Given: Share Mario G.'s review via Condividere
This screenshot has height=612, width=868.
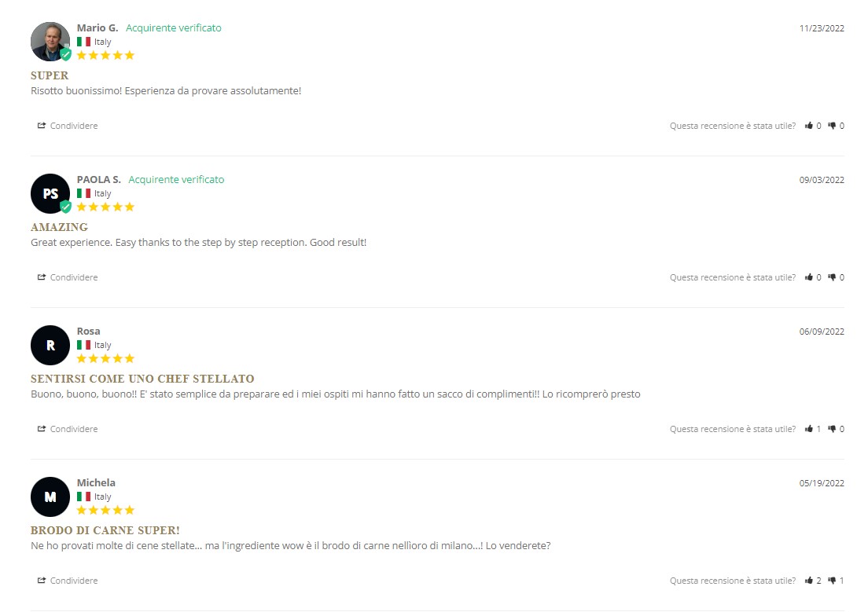Looking at the screenshot, I should [68, 126].
